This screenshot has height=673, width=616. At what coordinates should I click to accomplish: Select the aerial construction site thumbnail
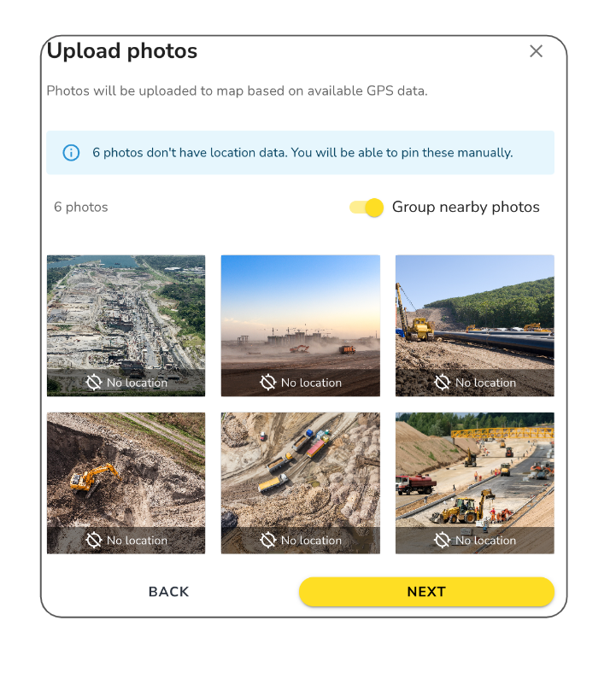pos(126,325)
